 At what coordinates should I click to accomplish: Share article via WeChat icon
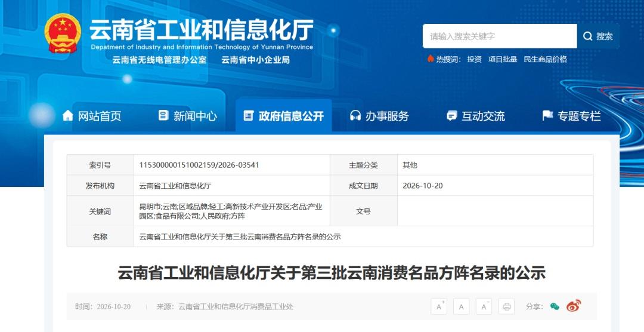point(555,306)
